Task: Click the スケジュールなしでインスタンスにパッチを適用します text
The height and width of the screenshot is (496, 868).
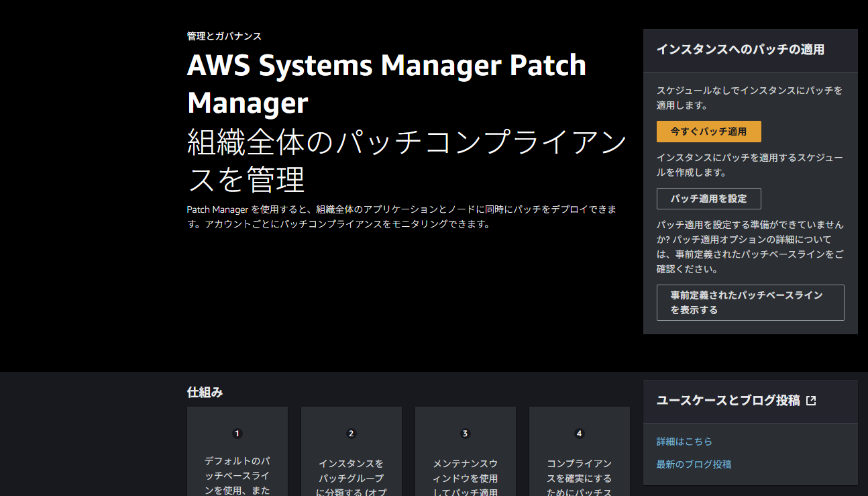Action: point(749,97)
